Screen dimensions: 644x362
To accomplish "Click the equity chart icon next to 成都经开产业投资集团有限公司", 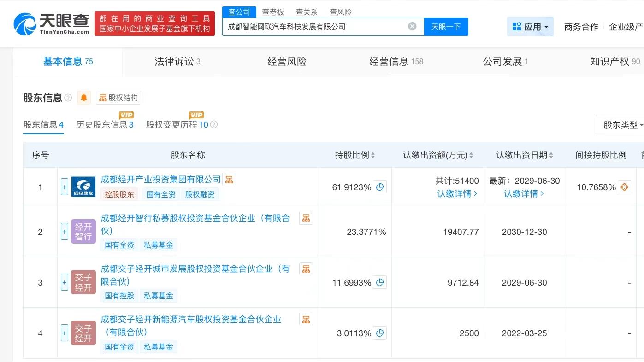I will (229, 179).
